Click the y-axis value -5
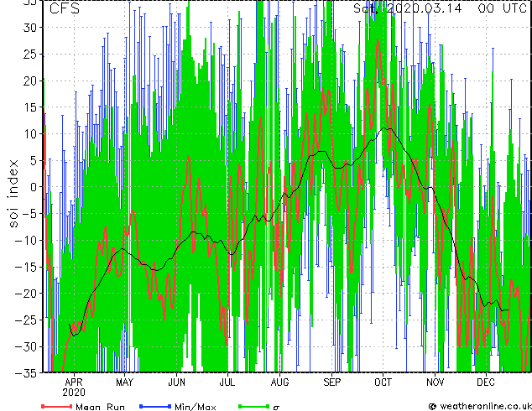Image resolution: width=532 pixels, height=411 pixels. [x=29, y=214]
